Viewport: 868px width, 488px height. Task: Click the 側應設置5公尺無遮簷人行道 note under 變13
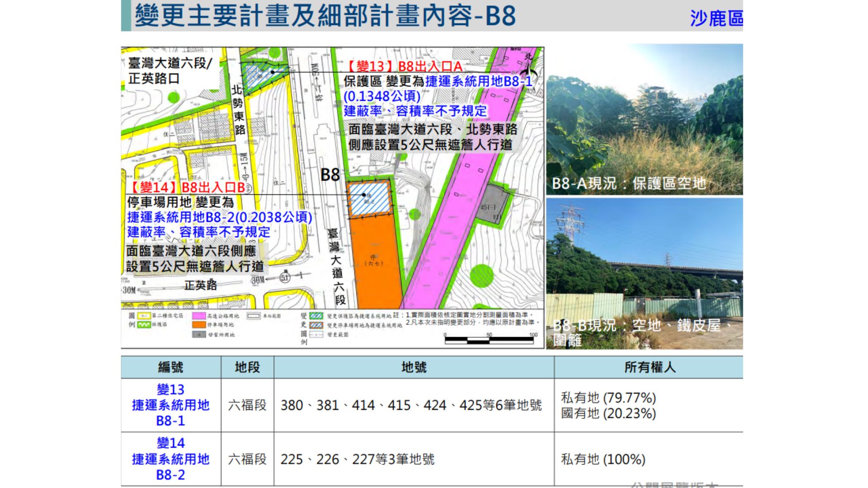pyautogui.click(x=430, y=145)
